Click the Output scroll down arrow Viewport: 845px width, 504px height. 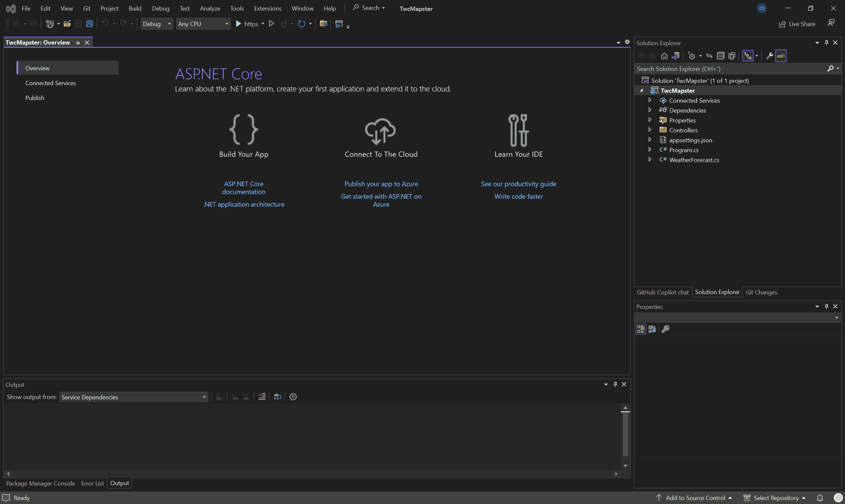click(625, 466)
